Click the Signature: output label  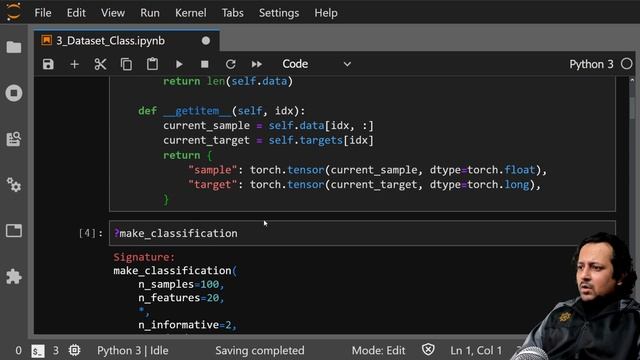pos(144,257)
